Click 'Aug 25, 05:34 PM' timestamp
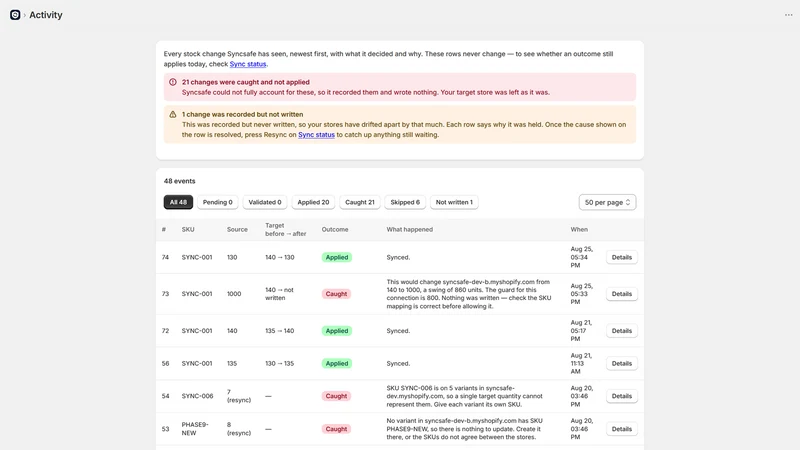The width and height of the screenshot is (800, 450). [x=582, y=257]
